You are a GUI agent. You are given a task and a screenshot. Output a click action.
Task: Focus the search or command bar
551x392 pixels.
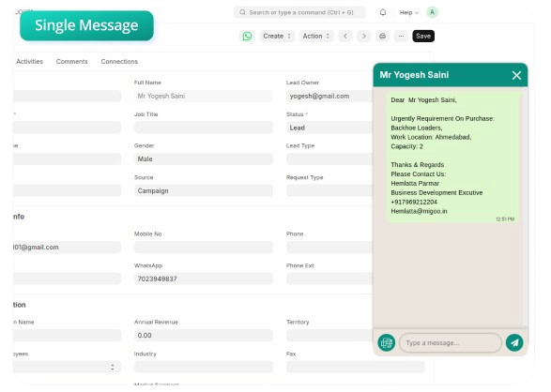(x=299, y=12)
